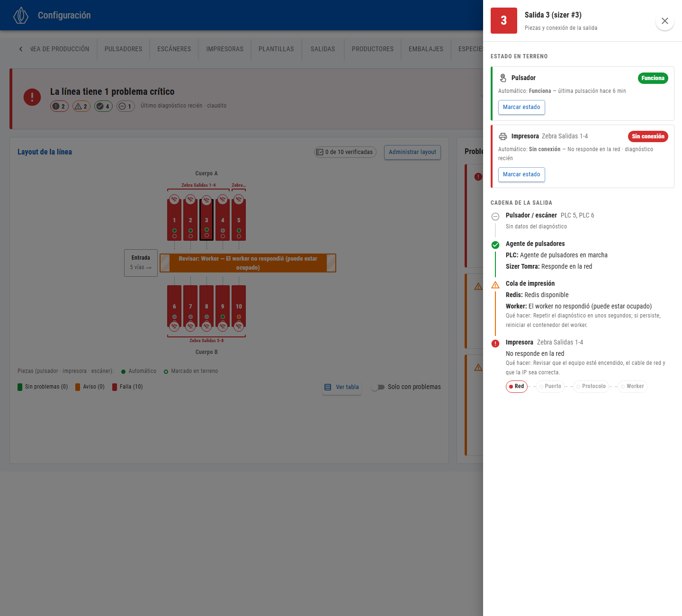Select outlet 8 in Cuerpo B

[206, 306]
